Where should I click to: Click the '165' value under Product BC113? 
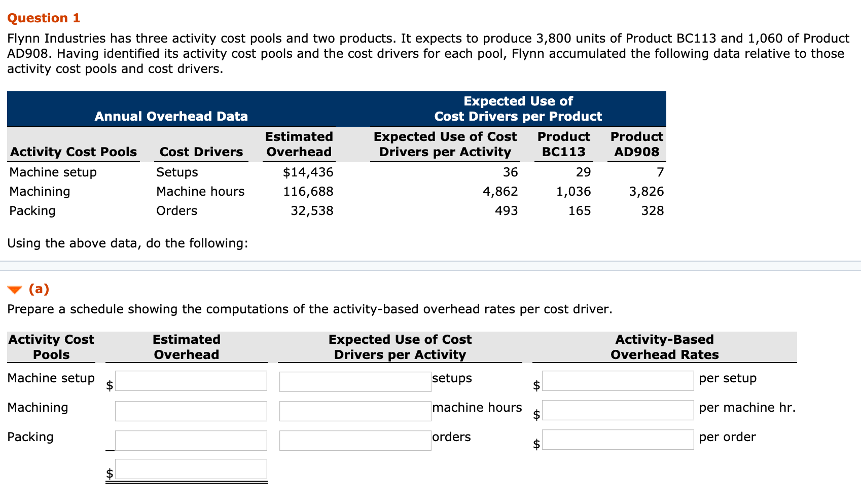coord(580,211)
